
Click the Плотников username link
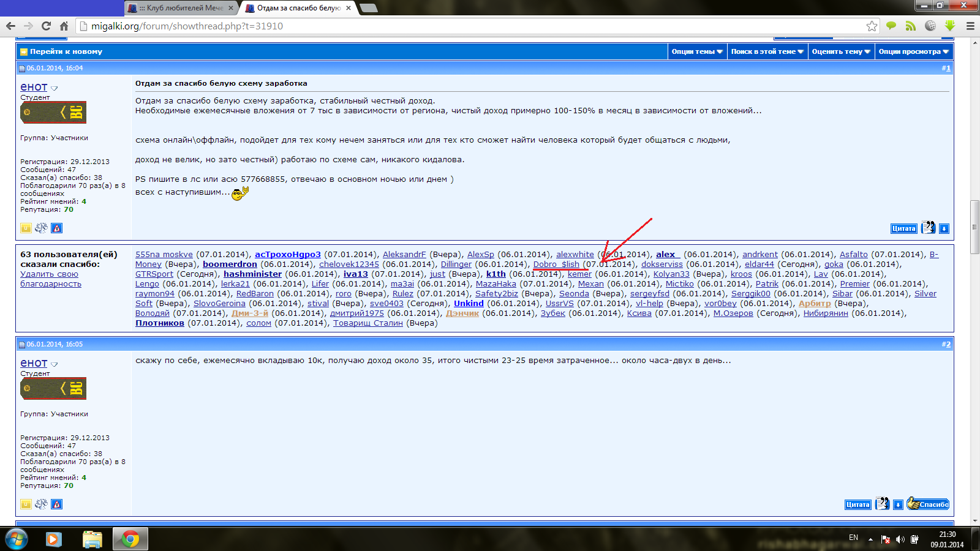point(160,323)
